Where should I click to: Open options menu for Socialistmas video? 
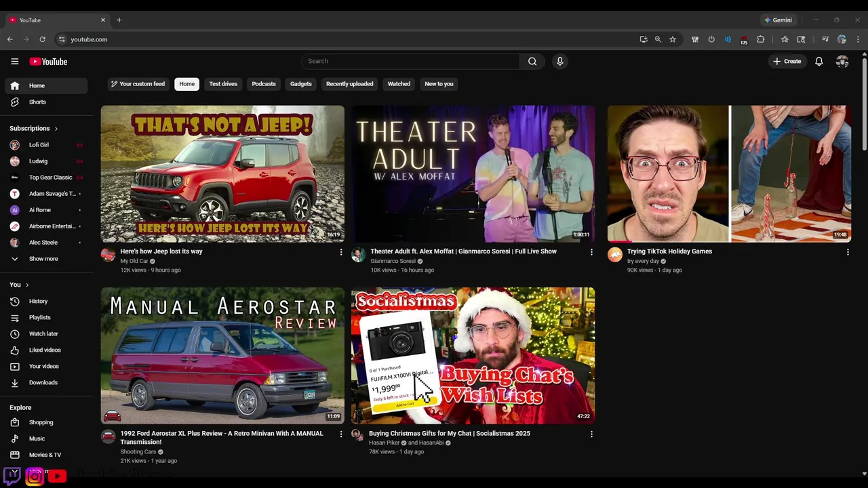[x=591, y=434]
